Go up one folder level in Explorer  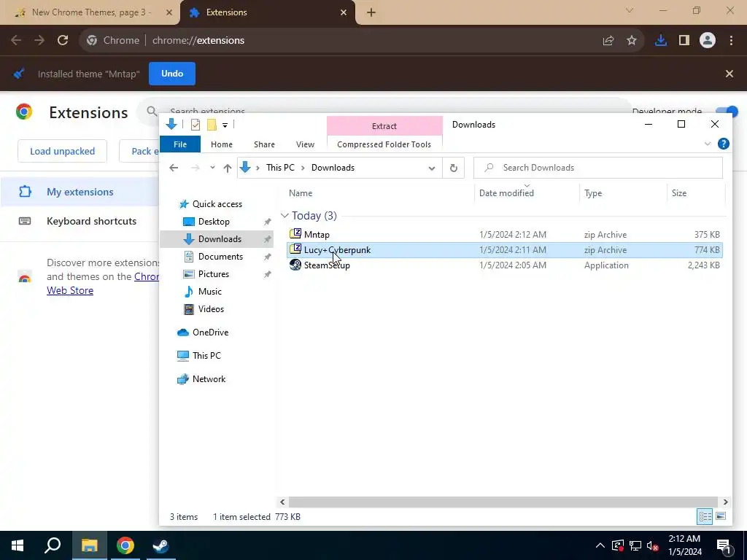228,168
